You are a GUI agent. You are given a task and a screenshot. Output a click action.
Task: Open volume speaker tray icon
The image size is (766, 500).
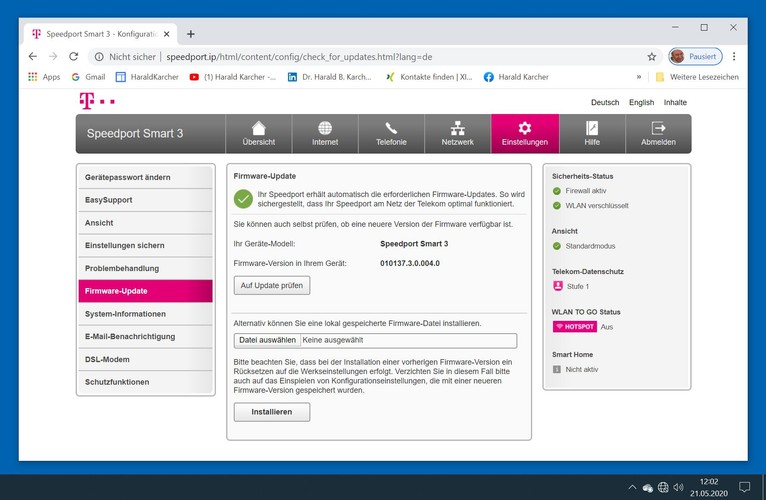(x=678, y=487)
